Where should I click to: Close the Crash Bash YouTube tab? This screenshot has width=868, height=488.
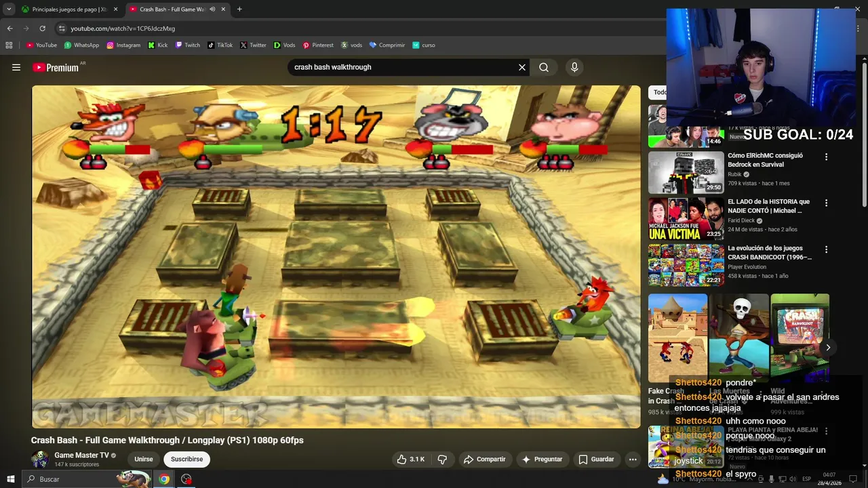[223, 9]
